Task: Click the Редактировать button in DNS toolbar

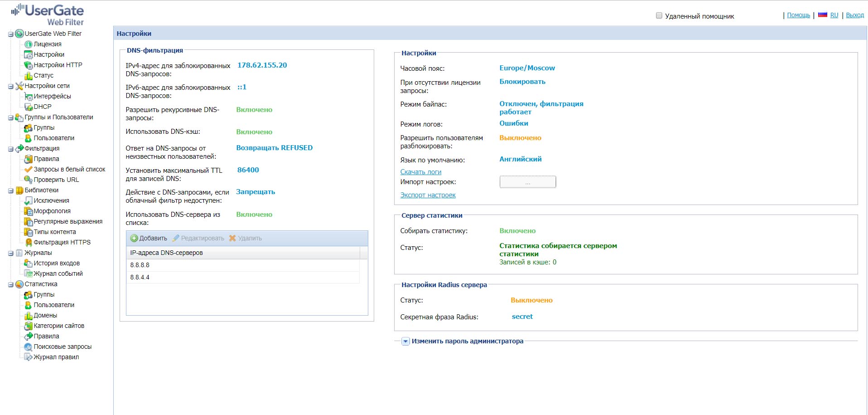Action: pyautogui.click(x=198, y=238)
